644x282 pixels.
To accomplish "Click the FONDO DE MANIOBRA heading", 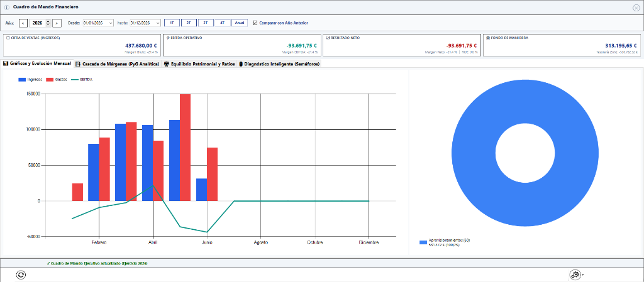I will [x=509, y=38].
